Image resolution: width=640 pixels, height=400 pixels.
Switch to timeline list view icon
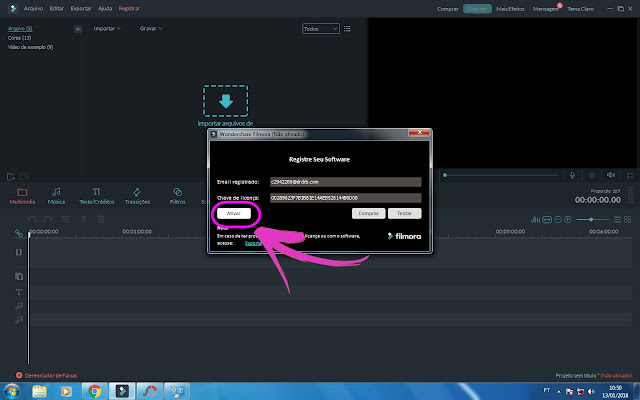(618, 220)
